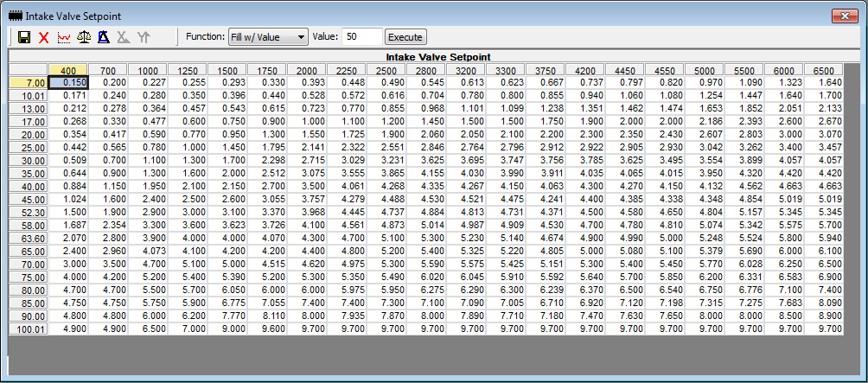The image size is (868, 383).
Task: Select the 17.00 row header
Action: [29, 122]
